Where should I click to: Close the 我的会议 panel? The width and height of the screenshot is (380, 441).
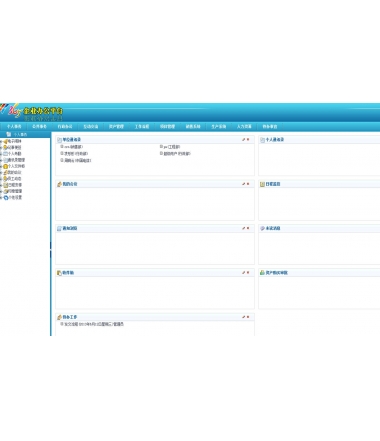[x=248, y=184]
